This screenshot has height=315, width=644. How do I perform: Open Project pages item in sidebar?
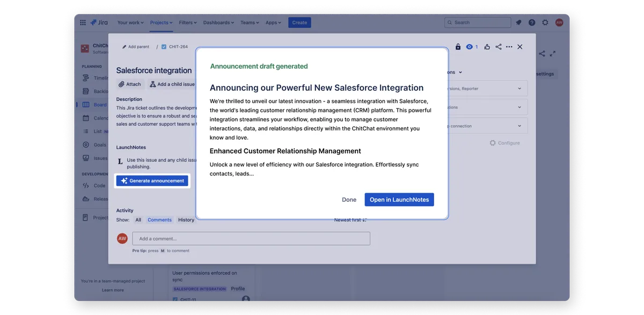[96, 218]
